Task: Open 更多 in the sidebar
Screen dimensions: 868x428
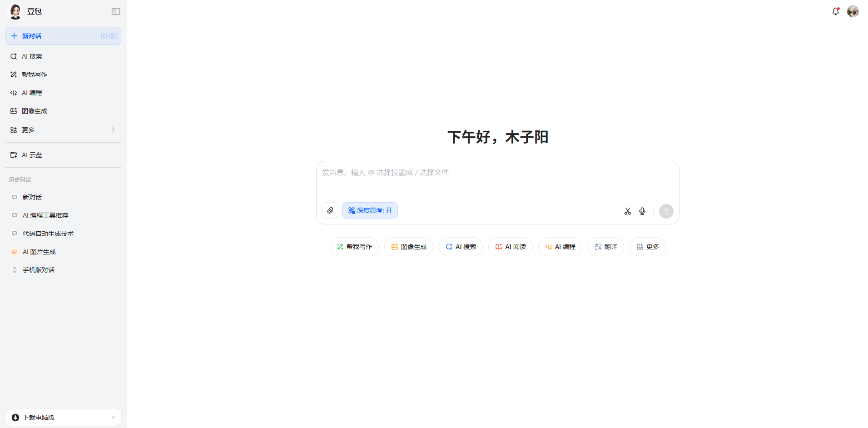Action: pyautogui.click(x=63, y=130)
